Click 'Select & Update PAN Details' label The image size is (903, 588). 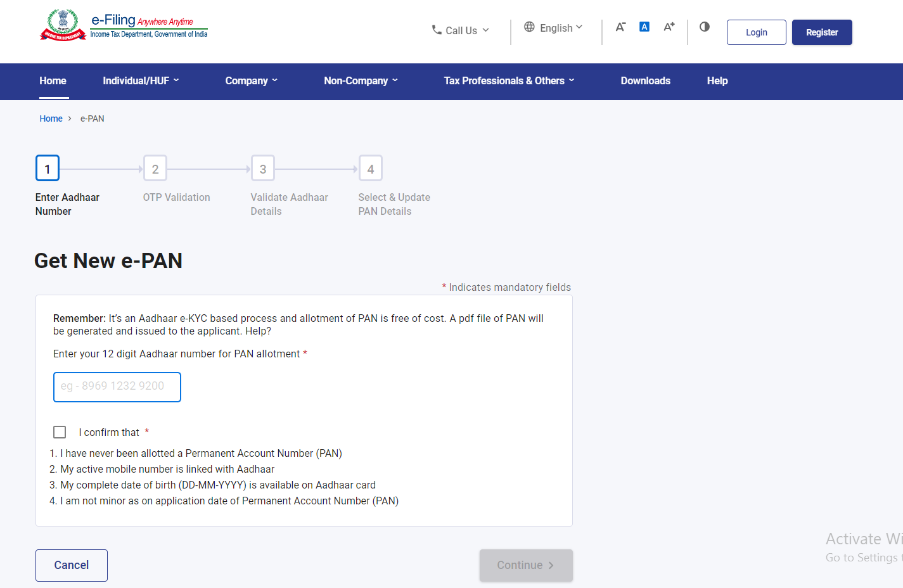coord(394,205)
